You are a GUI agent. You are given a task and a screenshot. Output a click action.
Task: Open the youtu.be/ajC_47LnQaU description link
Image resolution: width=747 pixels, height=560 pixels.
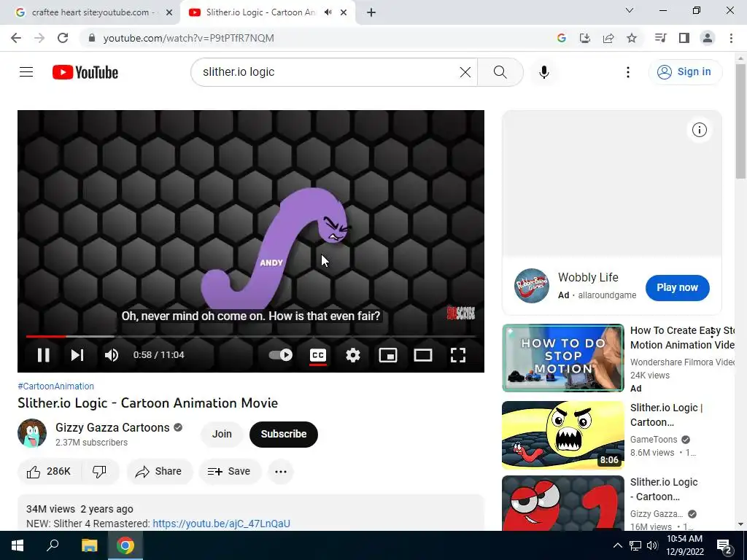click(221, 524)
